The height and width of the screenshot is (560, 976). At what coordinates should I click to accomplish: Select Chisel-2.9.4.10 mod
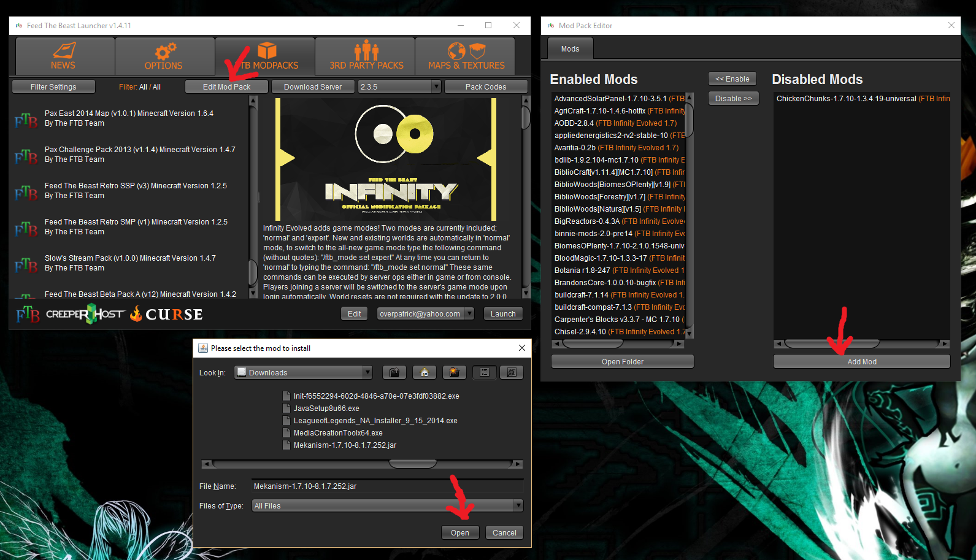coord(619,332)
